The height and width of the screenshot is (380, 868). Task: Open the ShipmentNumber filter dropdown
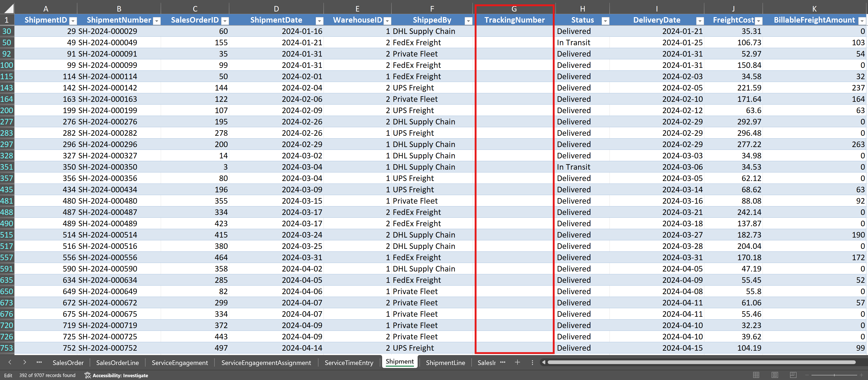point(157,21)
